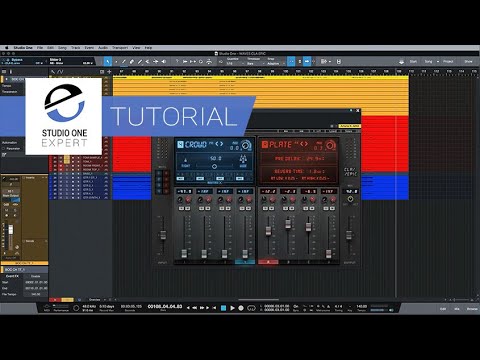Click the yellow preset label in plugin header
The image size is (480, 360).
(x=349, y=126)
